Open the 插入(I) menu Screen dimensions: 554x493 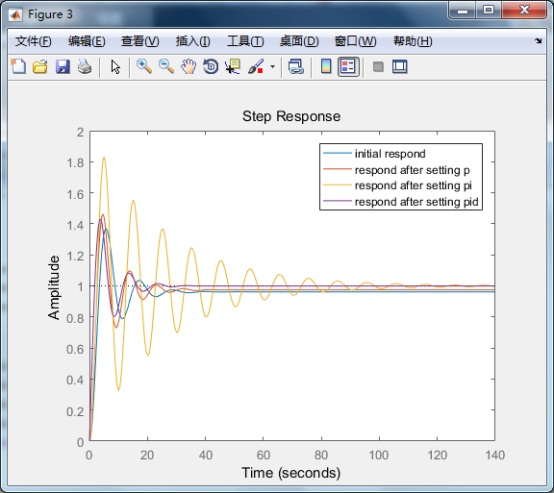point(193,41)
